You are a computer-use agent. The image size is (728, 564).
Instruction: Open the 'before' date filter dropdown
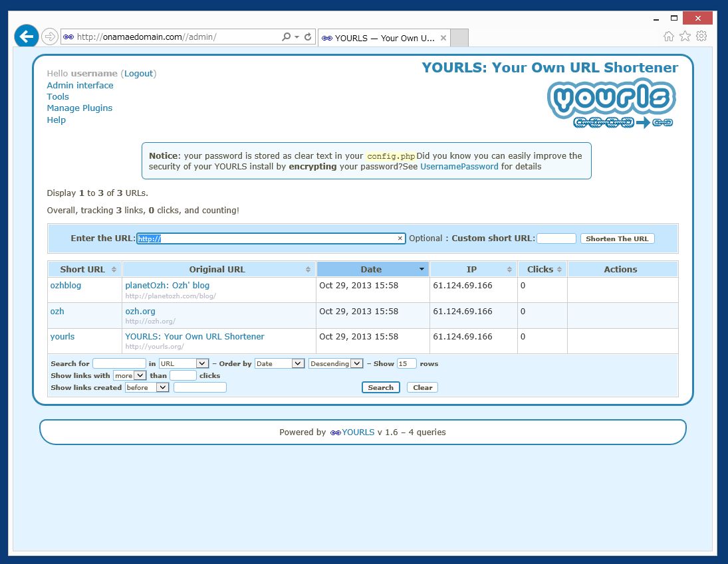click(147, 388)
